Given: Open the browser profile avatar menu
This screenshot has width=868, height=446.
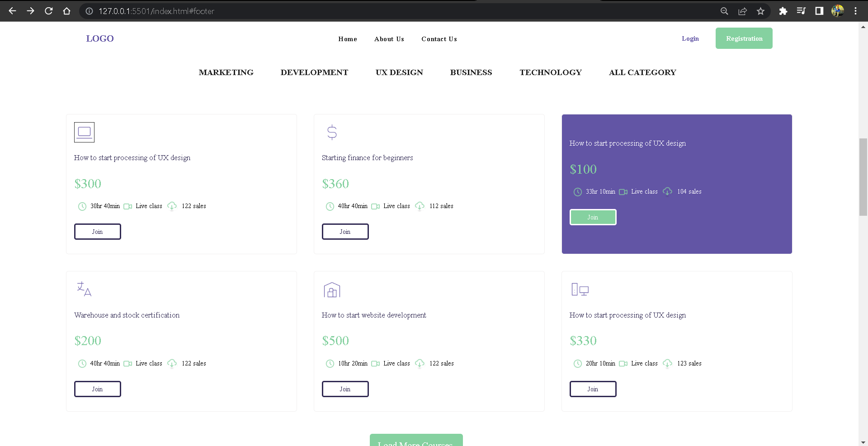Looking at the screenshot, I should [x=838, y=11].
